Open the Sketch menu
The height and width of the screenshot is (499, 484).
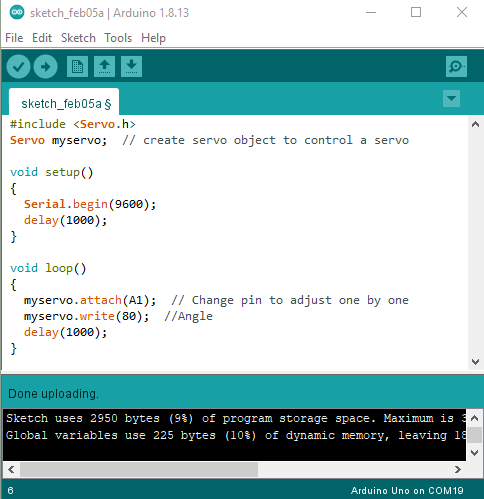[x=78, y=38]
